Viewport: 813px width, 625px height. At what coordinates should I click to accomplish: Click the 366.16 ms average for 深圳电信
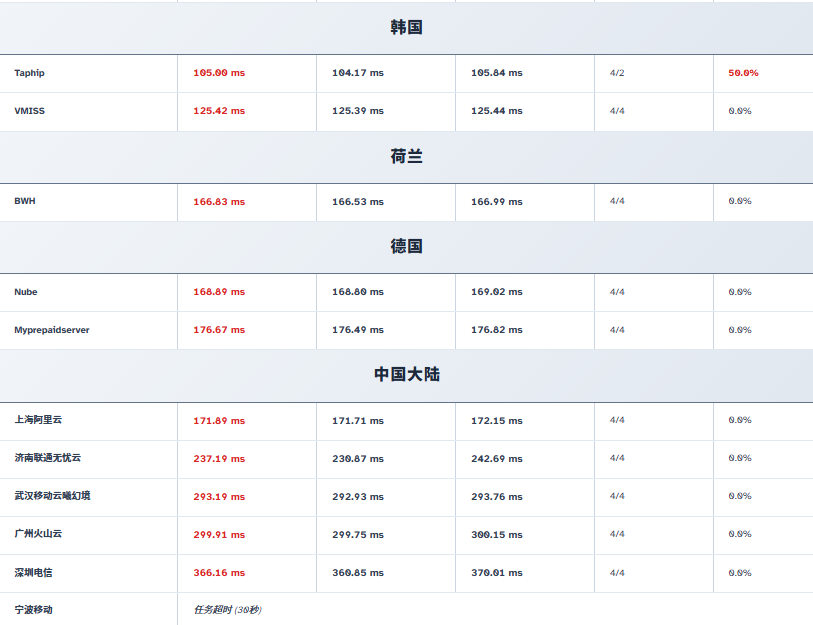218,573
